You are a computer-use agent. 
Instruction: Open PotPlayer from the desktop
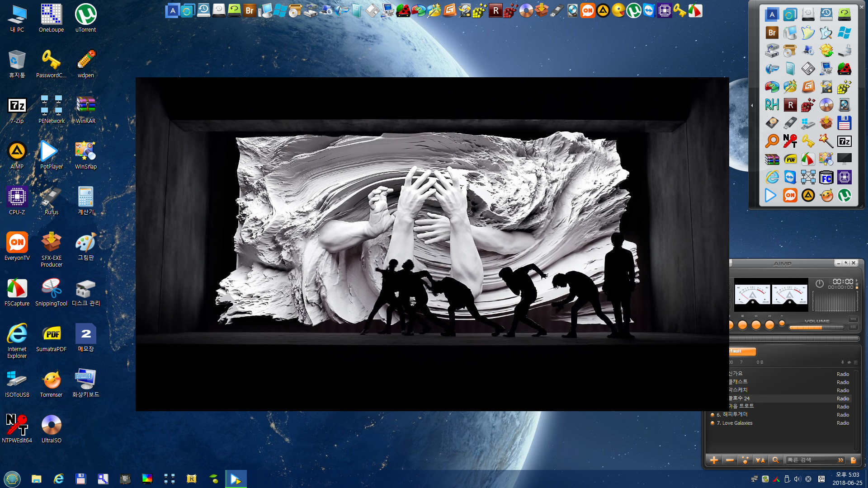click(51, 155)
